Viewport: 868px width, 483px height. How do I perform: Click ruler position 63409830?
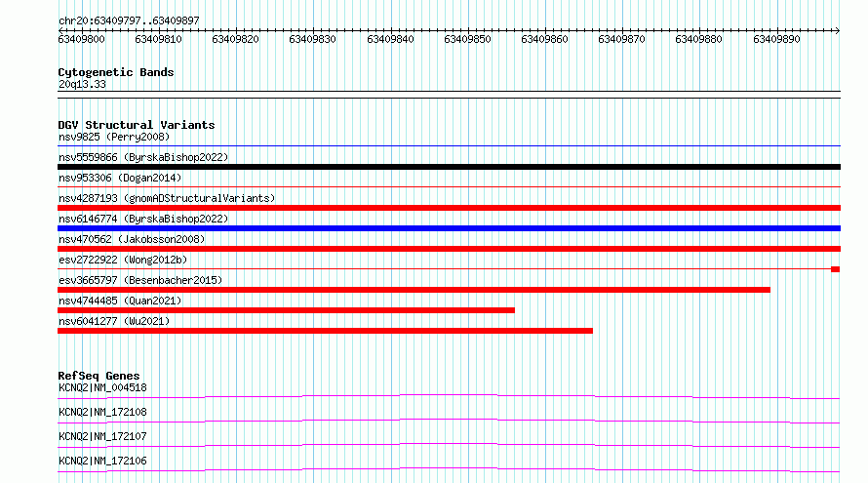tap(312, 39)
